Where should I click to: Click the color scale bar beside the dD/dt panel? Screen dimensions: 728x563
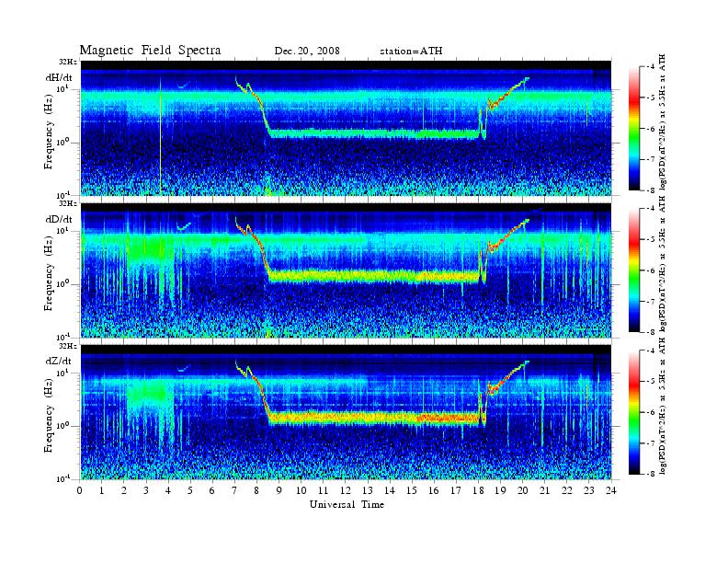[x=634, y=270]
